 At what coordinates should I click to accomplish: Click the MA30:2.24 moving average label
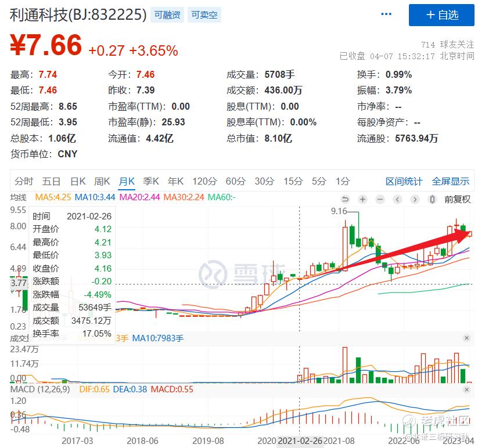(x=184, y=197)
